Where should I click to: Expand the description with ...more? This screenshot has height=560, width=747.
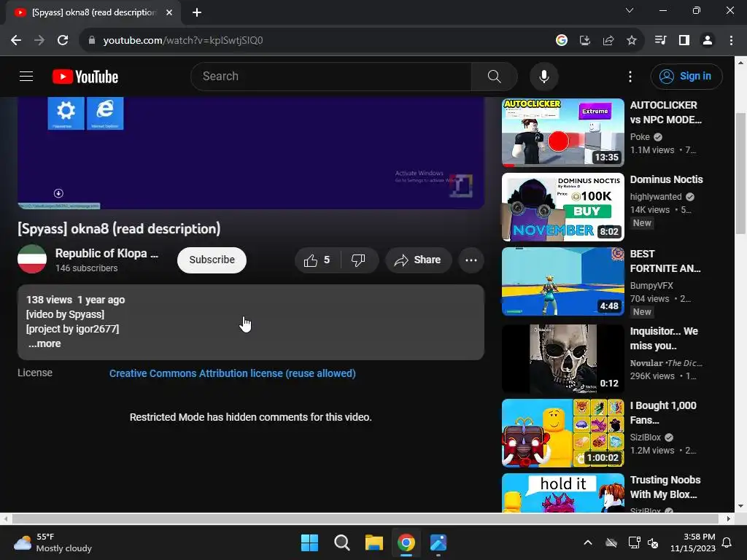point(44,344)
